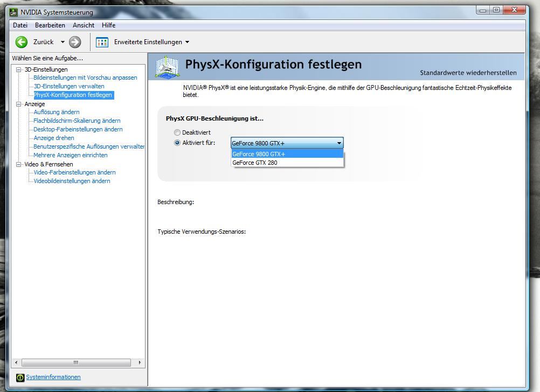
Task: Open Mehrere Anzeigen einrichten
Action: (70, 155)
